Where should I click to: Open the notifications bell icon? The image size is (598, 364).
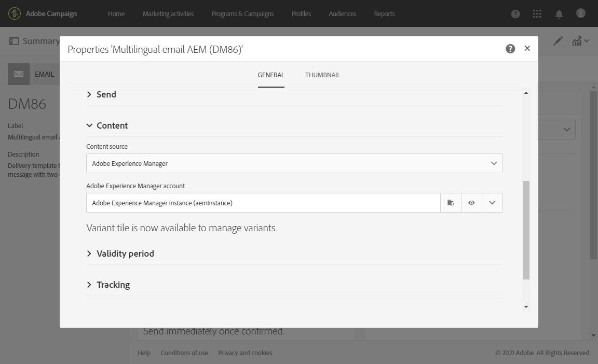point(559,14)
